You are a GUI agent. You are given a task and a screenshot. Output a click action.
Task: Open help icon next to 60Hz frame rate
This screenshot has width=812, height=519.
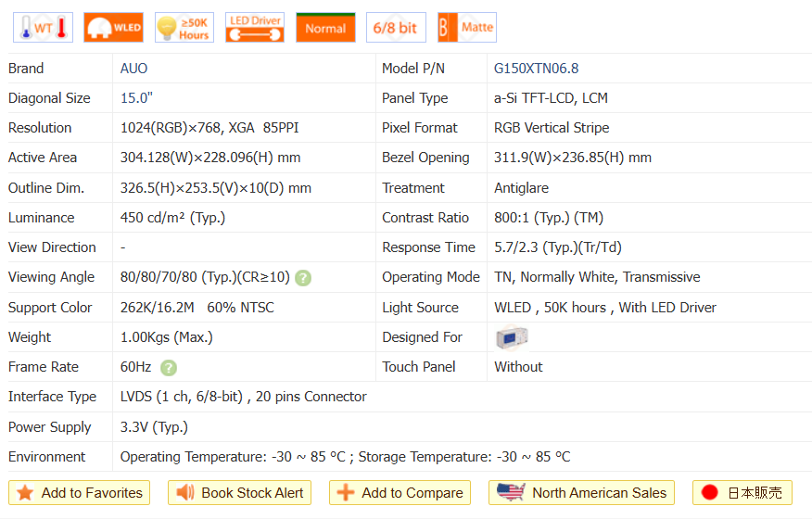(x=168, y=368)
